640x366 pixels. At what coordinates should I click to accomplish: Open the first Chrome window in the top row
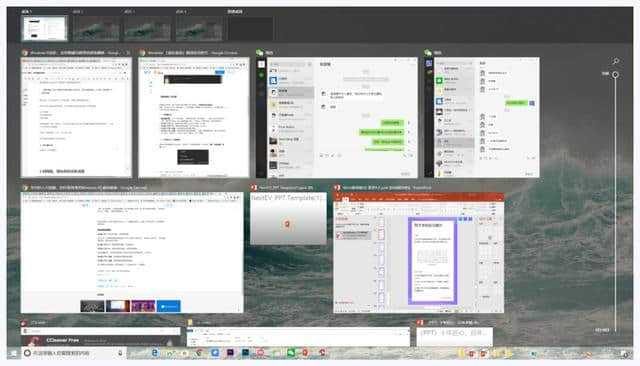click(x=76, y=117)
